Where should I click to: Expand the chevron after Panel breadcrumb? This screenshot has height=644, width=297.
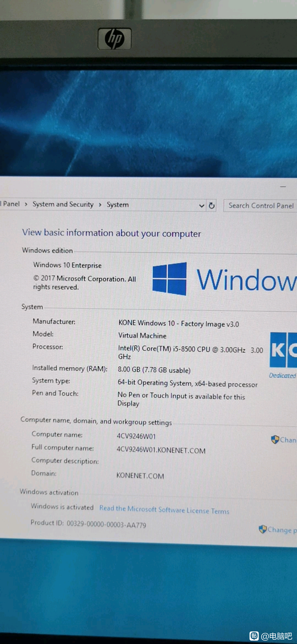coord(26,204)
